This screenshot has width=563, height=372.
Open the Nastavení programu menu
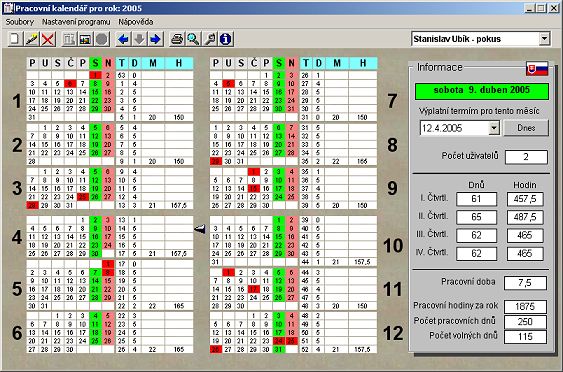[x=76, y=22]
